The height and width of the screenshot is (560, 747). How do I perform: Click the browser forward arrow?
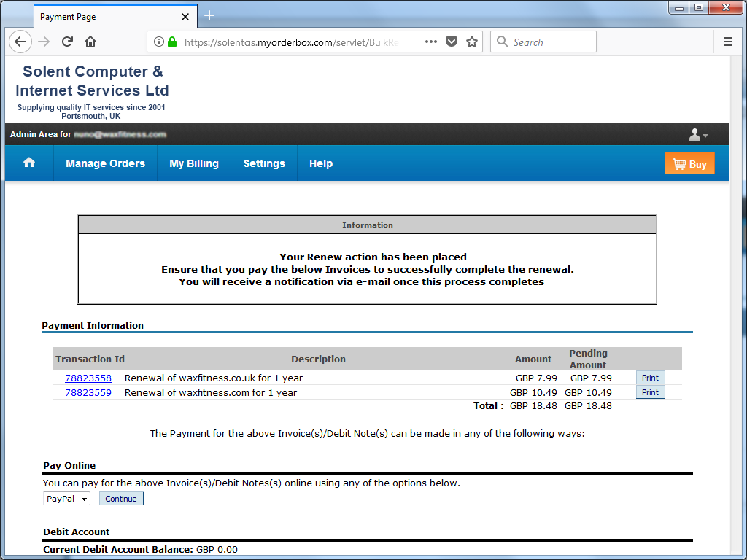[44, 42]
